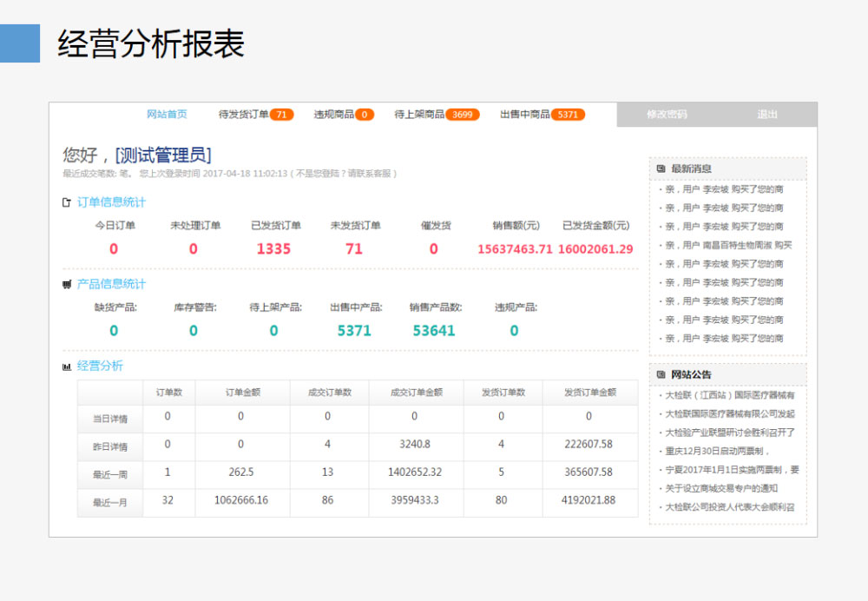Click the 订单信息统计 section icon
Image resolution: width=868 pixels, height=601 pixels.
pos(67,202)
